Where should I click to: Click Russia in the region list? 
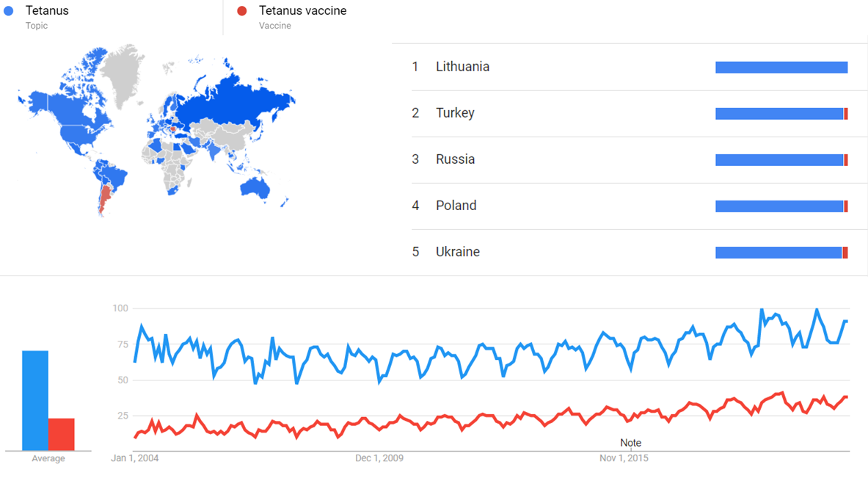pos(455,159)
